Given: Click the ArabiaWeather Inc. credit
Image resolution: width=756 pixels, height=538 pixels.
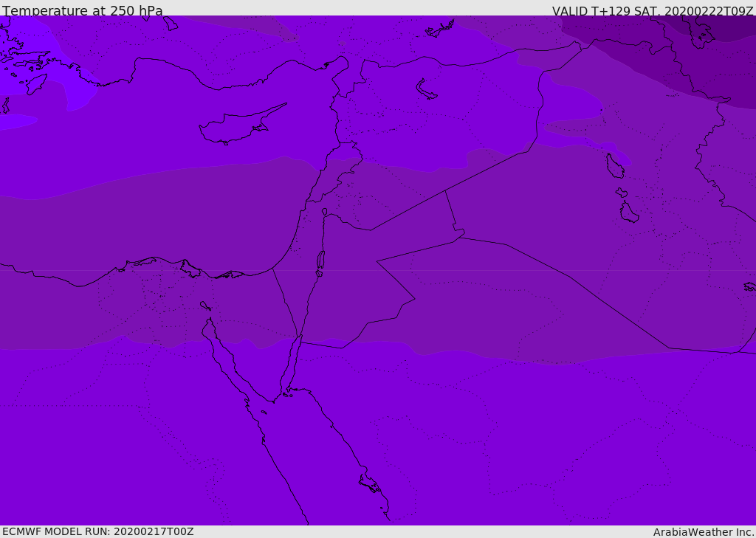Looking at the screenshot, I should [x=704, y=531].
